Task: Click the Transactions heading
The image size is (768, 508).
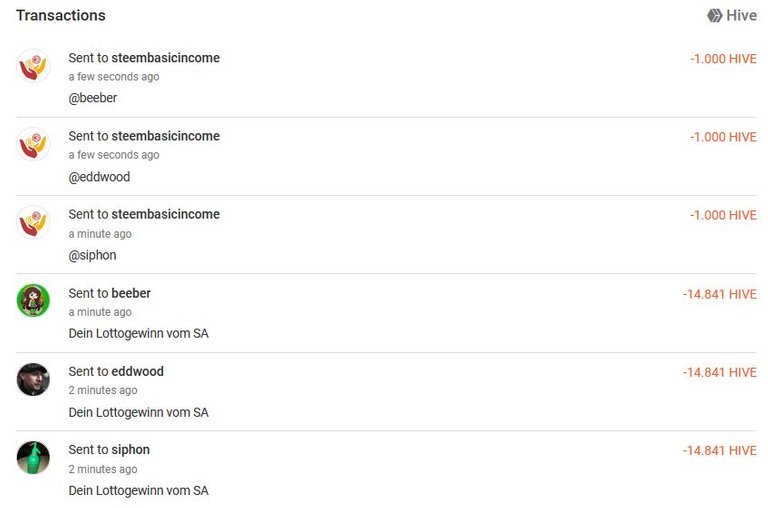Action: [61, 16]
